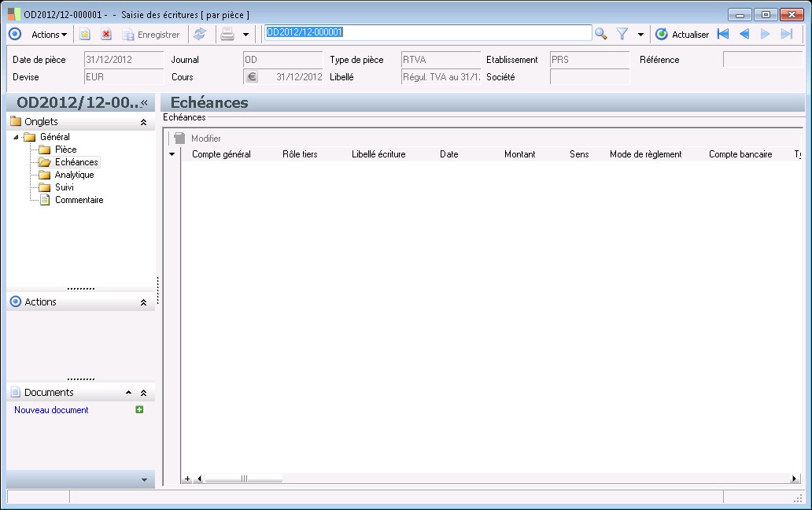Go to next record
Image resolution: width=812 pixels, height=510 pixels.
click(765, 34)
